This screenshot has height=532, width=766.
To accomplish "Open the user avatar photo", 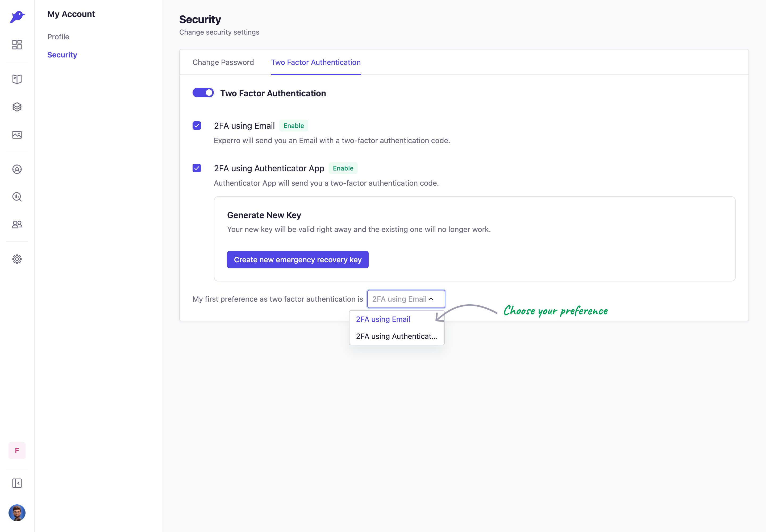I will [x=17, y=513].
